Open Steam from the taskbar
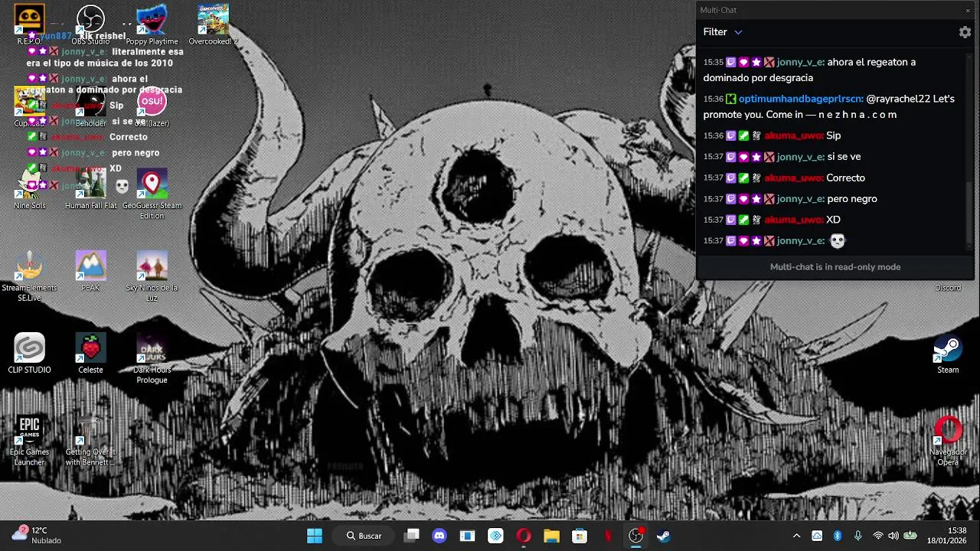980x551 pixels. 664,536
